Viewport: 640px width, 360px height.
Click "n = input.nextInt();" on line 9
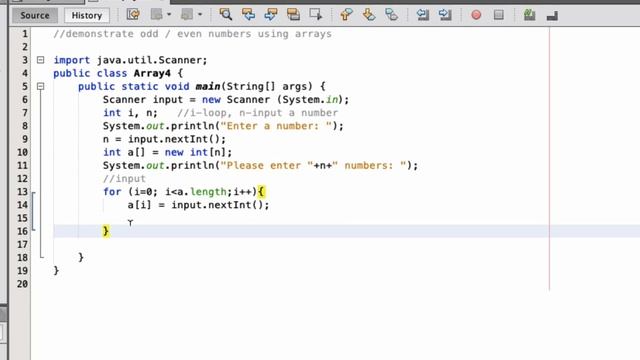tap(164, 139)
